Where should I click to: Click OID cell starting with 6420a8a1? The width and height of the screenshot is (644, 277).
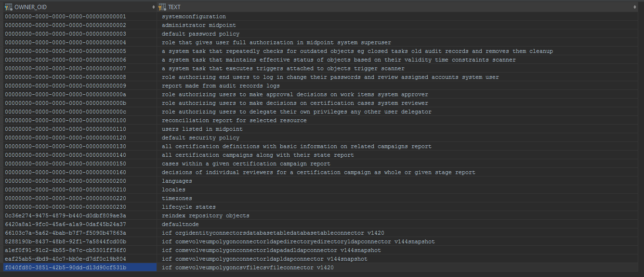(66, 225)
